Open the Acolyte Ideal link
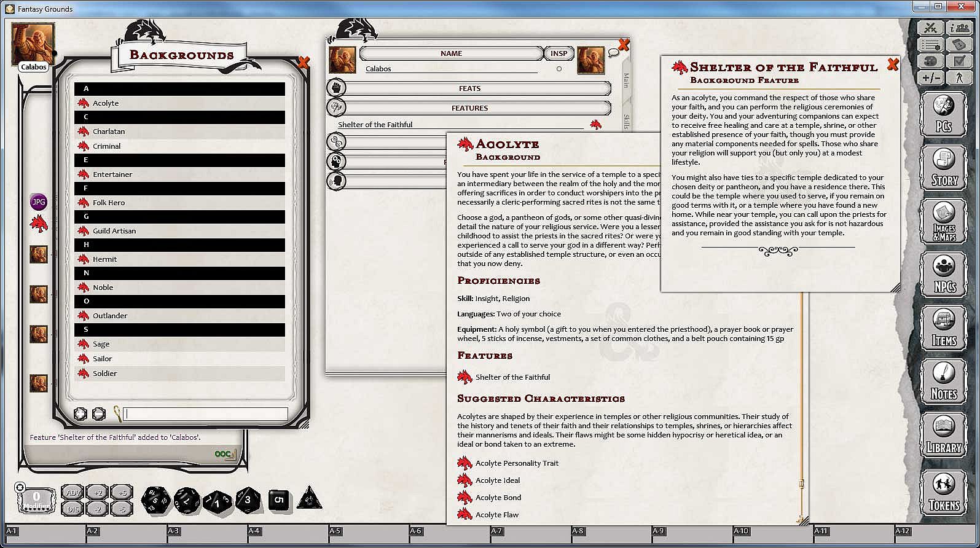 pyautogui.click(x=488, y=480)
